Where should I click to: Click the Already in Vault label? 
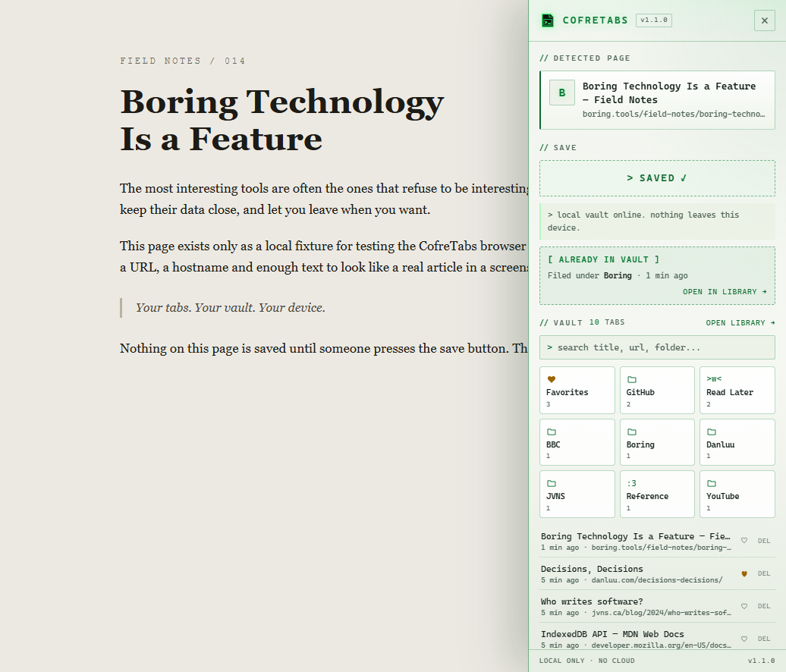coord(603,259)
